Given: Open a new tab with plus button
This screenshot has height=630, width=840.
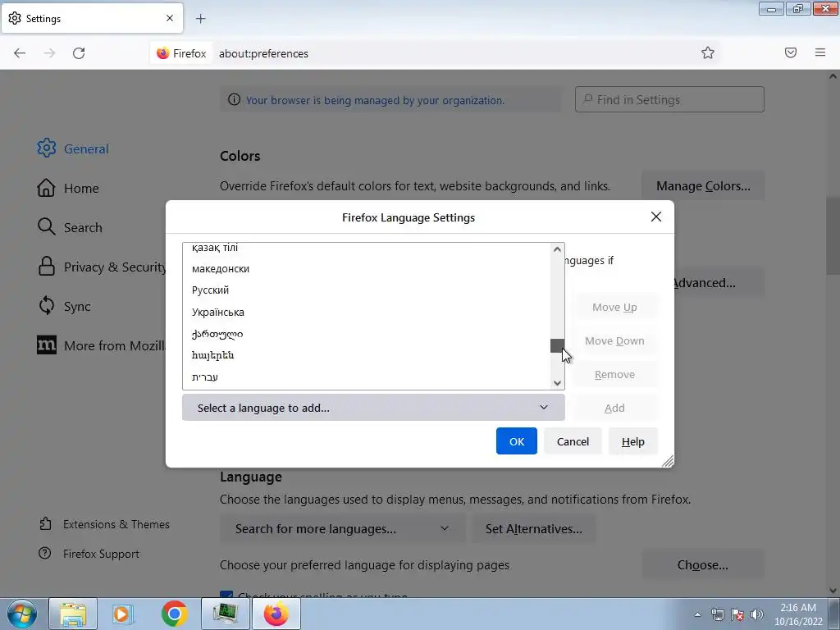Looking at the screenshot, I should [x=200, y=19].
